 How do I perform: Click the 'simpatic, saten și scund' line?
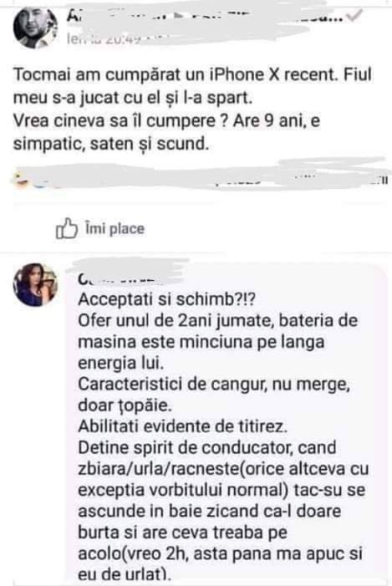click(x=111, y=144)
